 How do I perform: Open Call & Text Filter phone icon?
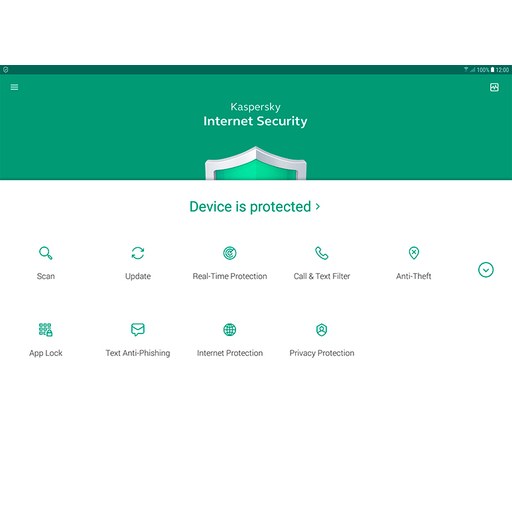[322, 253]
